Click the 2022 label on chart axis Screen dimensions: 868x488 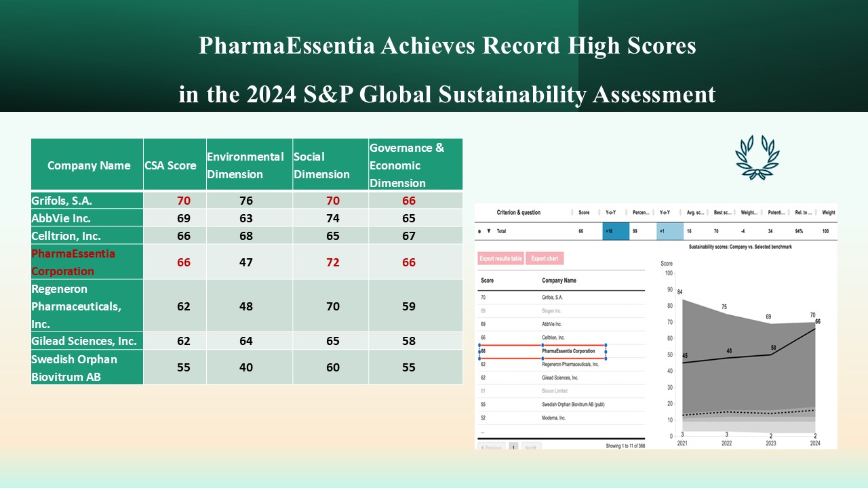click(x=726, y=443)
